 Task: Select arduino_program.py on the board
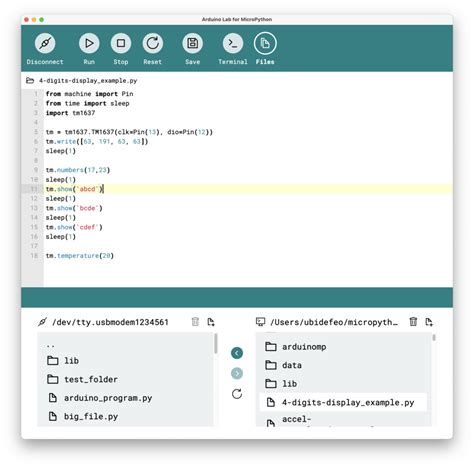pos(100,398)
